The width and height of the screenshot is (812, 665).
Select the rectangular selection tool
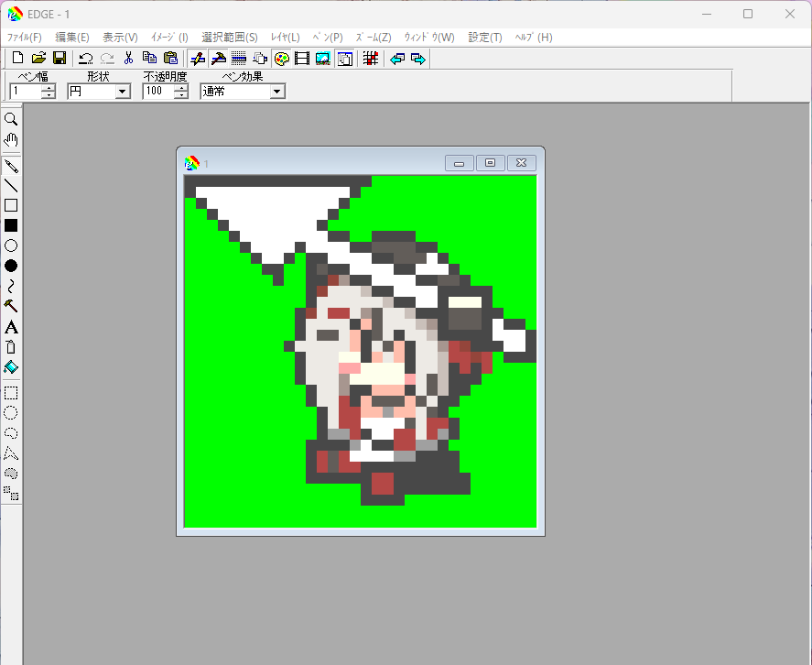[11, 393]
